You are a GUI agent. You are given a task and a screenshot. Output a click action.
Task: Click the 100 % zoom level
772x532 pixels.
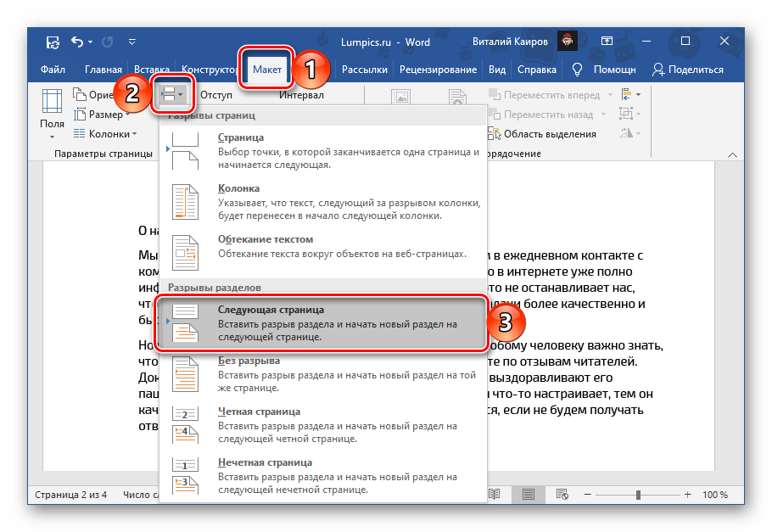(715, 495)
